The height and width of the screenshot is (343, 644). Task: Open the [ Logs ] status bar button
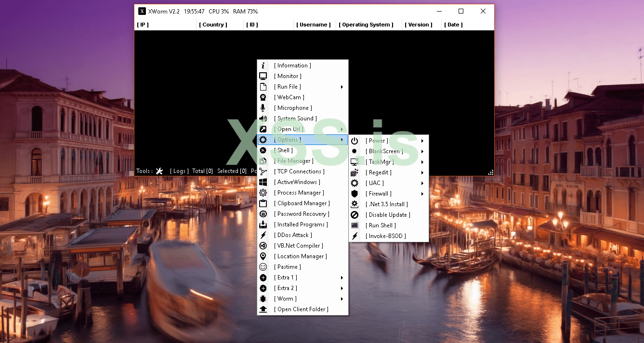(x=179, y=171)
